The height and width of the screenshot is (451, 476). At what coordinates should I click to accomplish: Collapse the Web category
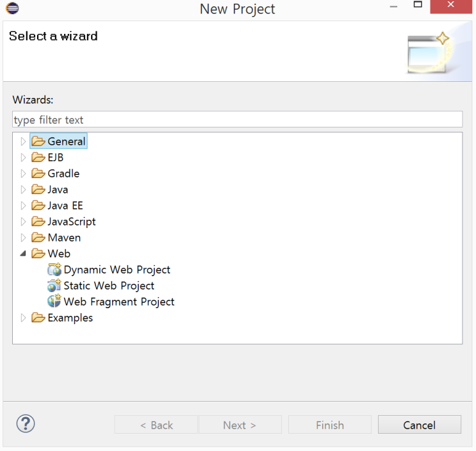pos(23,254)
